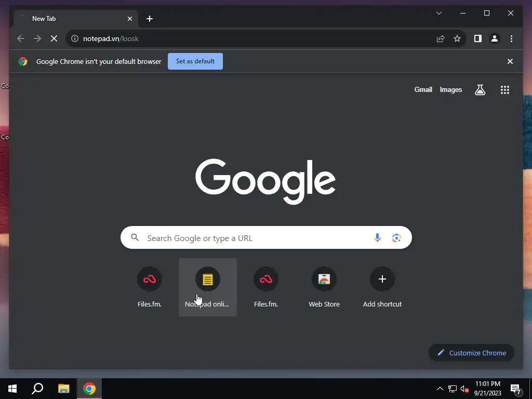Open the notification center
The image size is (532, 399).
pos(516,389)
